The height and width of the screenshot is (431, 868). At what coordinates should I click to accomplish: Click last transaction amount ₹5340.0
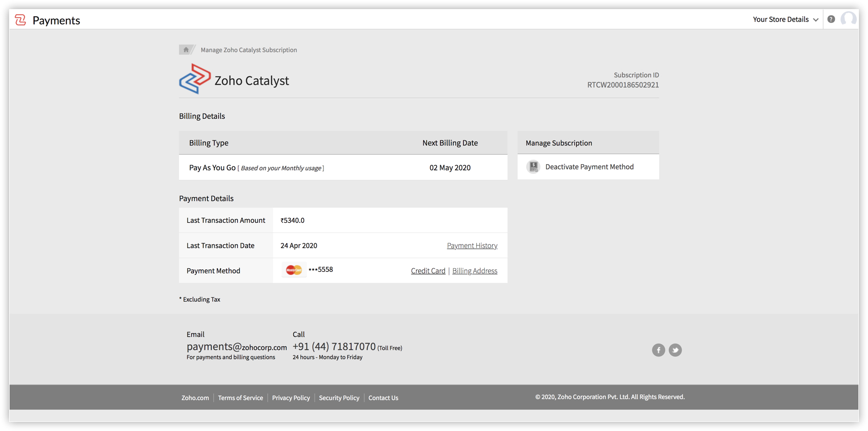coord(293,220)
